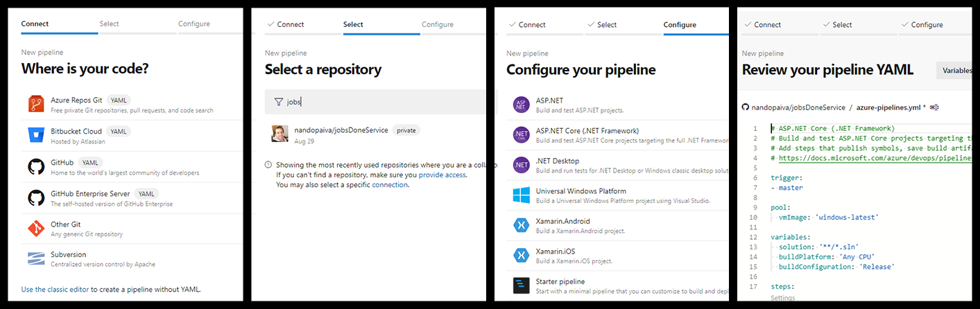980x309 pixels.
Task: Choose the Starter pipeline icon
Action: coord(521,286)
